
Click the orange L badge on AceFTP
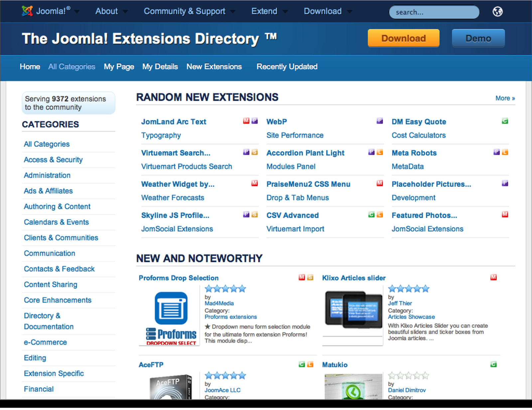pyautogui.click(x=310, y=364)
